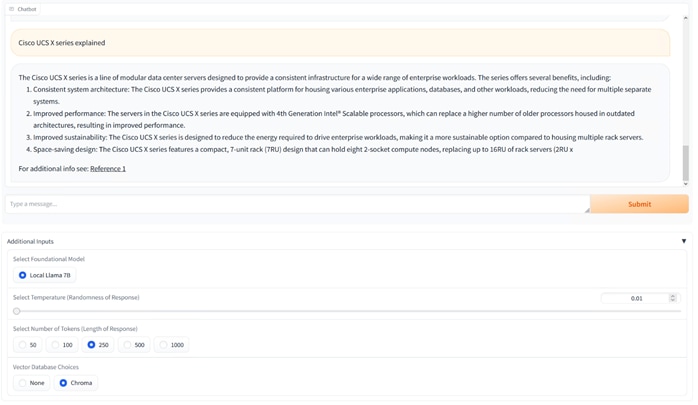Click the message box resize handle
698x405 pixels.
click(x=587, y=210)
